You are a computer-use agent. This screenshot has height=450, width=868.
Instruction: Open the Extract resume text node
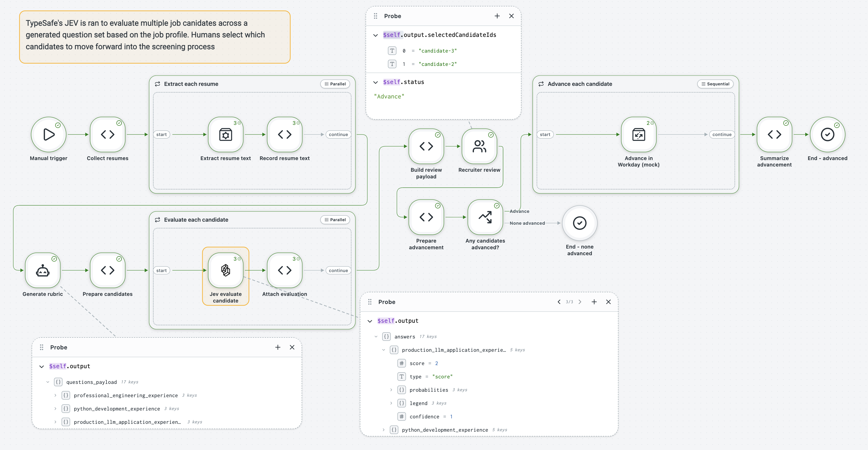[x=225, y=134]
